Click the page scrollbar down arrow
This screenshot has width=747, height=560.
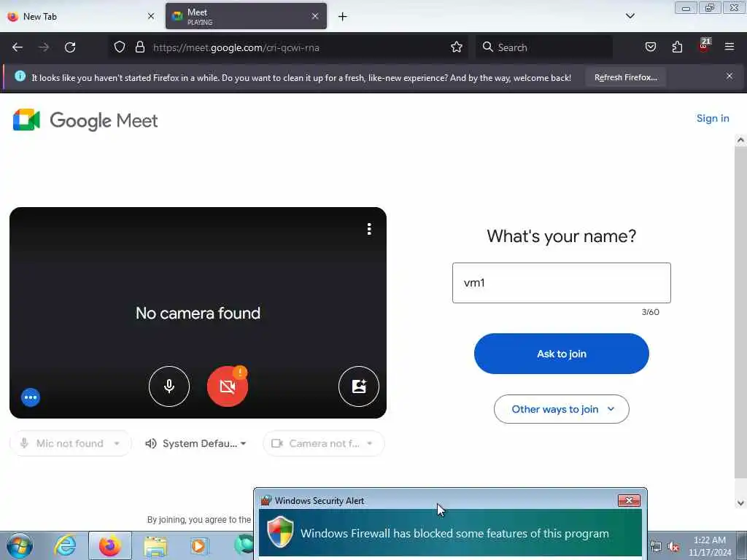click(x=740, y=503)
